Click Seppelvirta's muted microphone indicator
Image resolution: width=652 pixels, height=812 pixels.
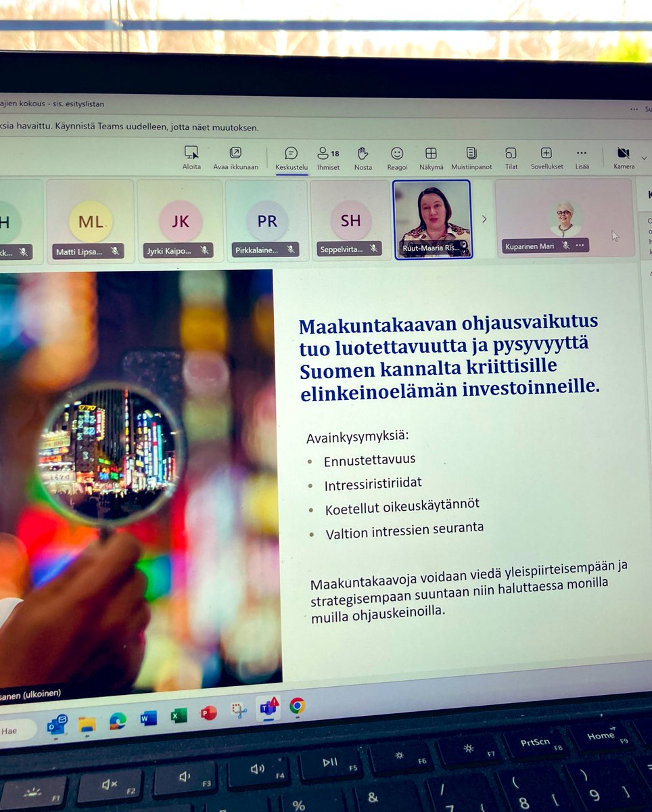tap(372, 248)
